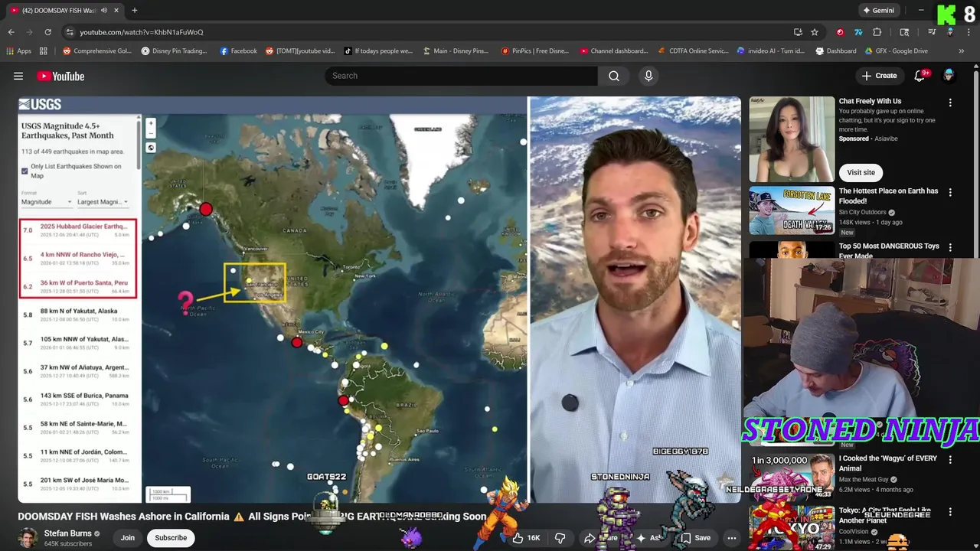Open the Apps bookmark shortcut
The height and width of the screenshot is (551, 980).
click(18, 51)
